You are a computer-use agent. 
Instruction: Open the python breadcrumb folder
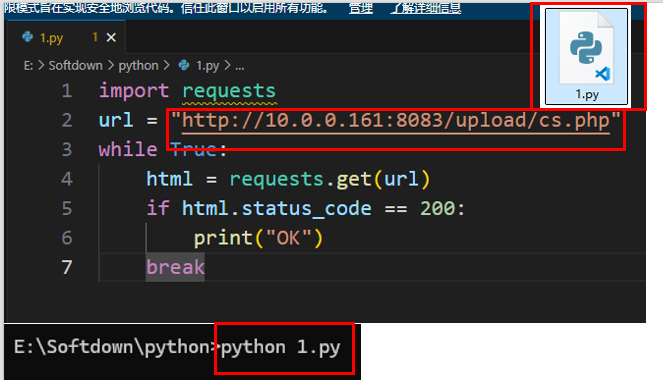click(138, 66)
